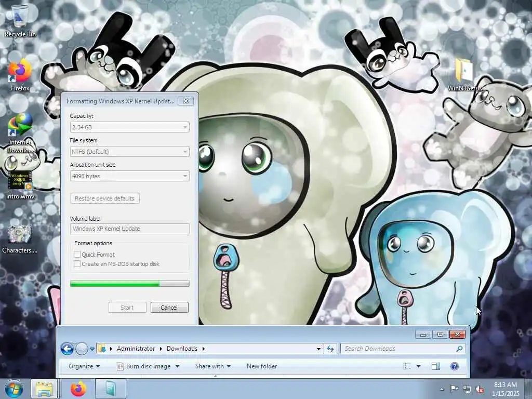
Task: Click the search magnifier in Explorer
Action: coord(459,349)
